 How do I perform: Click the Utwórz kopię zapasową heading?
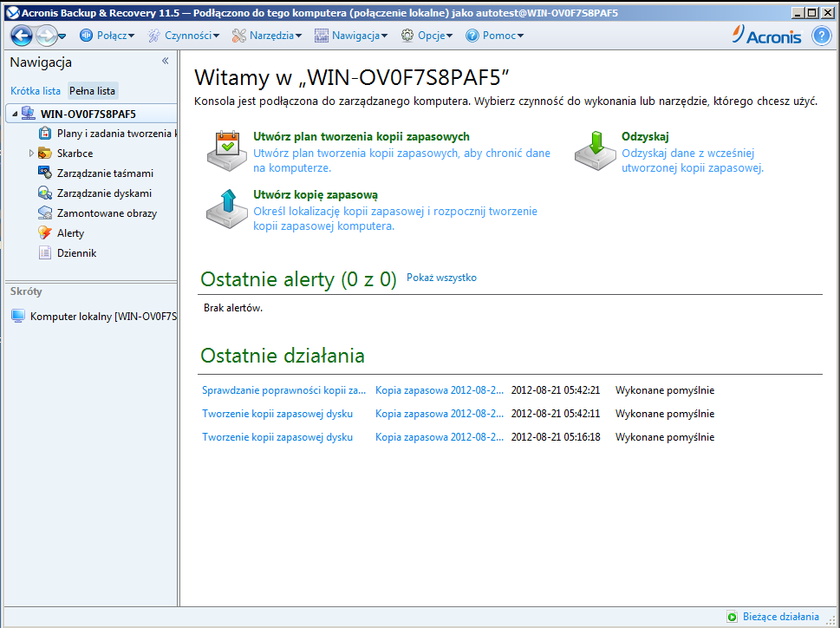click(316, 194)
